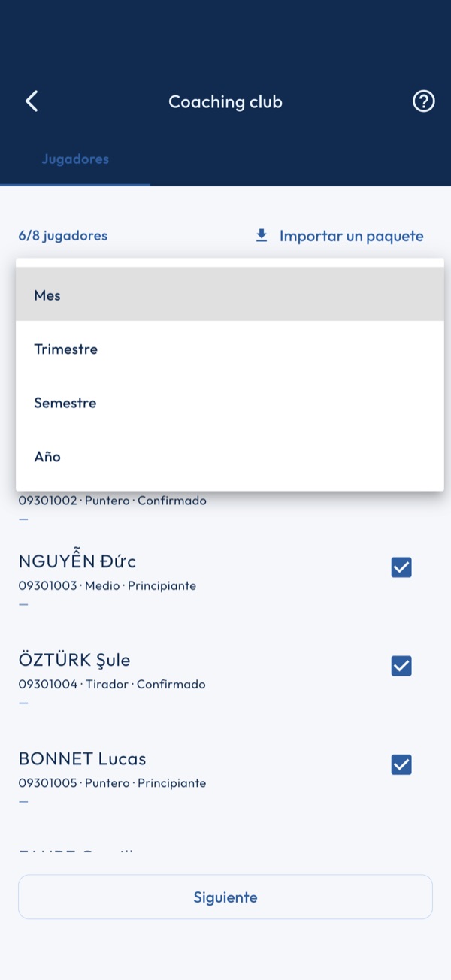Click the Importar un paquete link
The height and width of the screenshot is (980, 451).
pyautogui.click(x=351, y=236)
